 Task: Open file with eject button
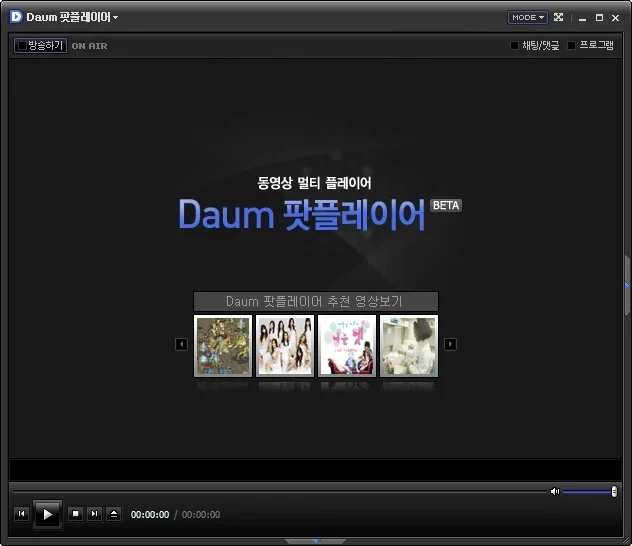coord(114,514)
